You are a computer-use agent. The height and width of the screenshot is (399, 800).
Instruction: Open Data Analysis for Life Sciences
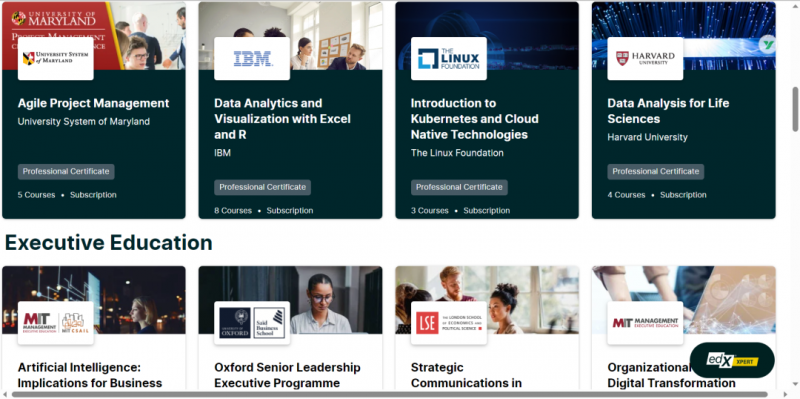[668, 111]
